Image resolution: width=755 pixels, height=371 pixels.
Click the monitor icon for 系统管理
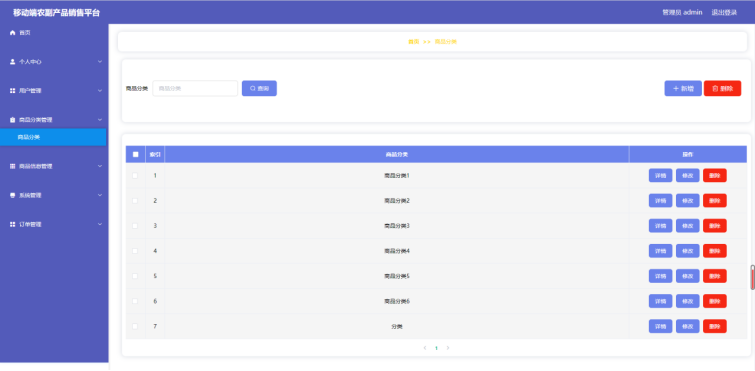pos(13,195)
